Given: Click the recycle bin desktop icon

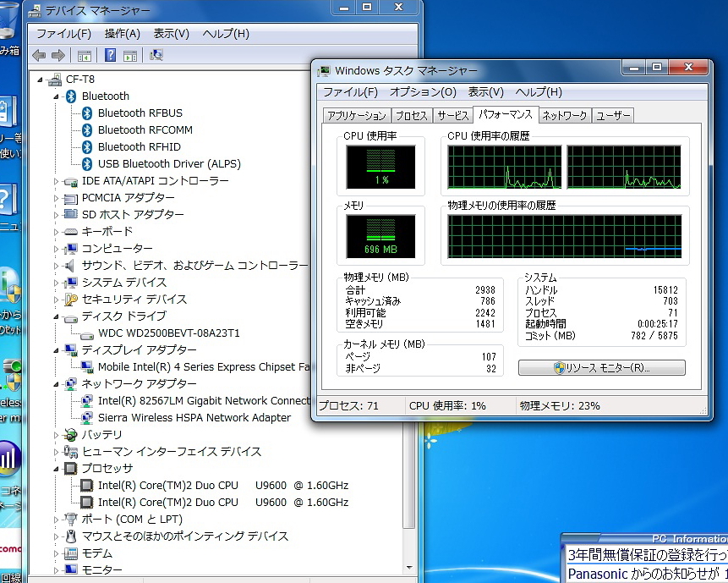Looking at the screenshot, I should (8, 23).
